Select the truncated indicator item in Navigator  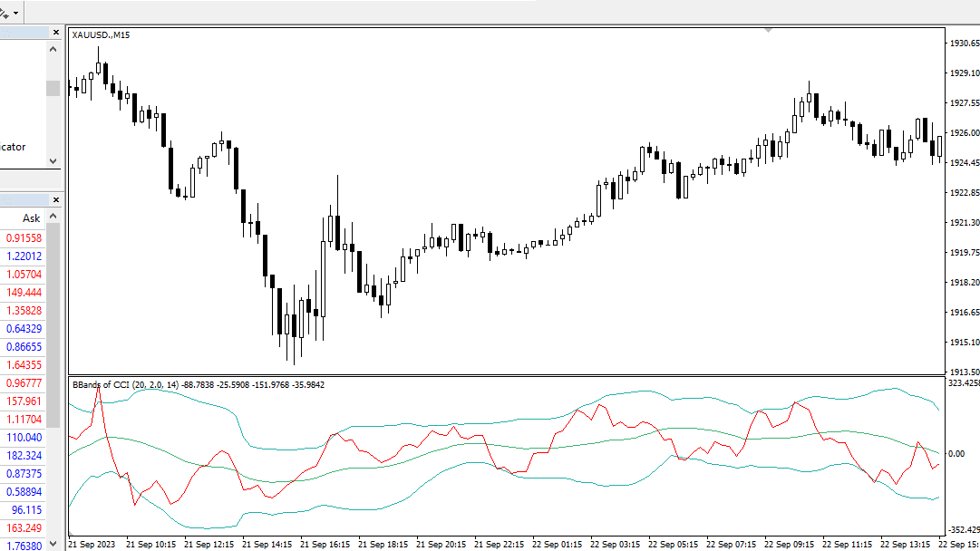[13, 147]
